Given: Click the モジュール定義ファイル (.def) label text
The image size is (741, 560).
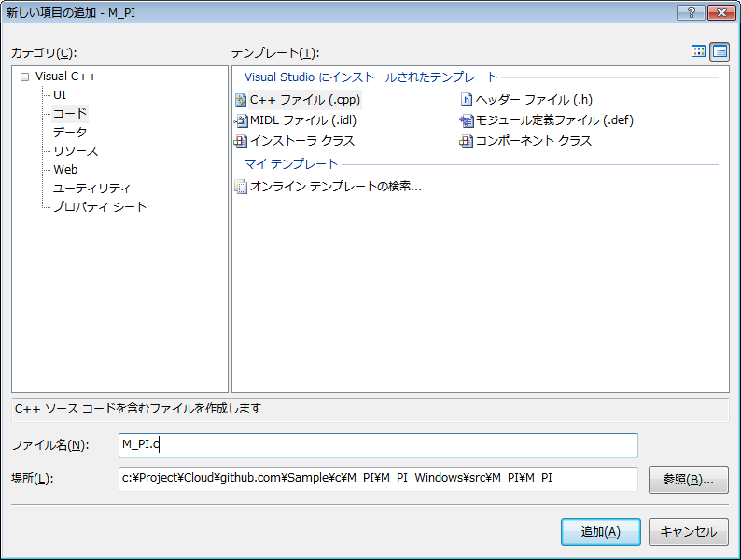Looking at the screenshot, I should tap(554, 120).
